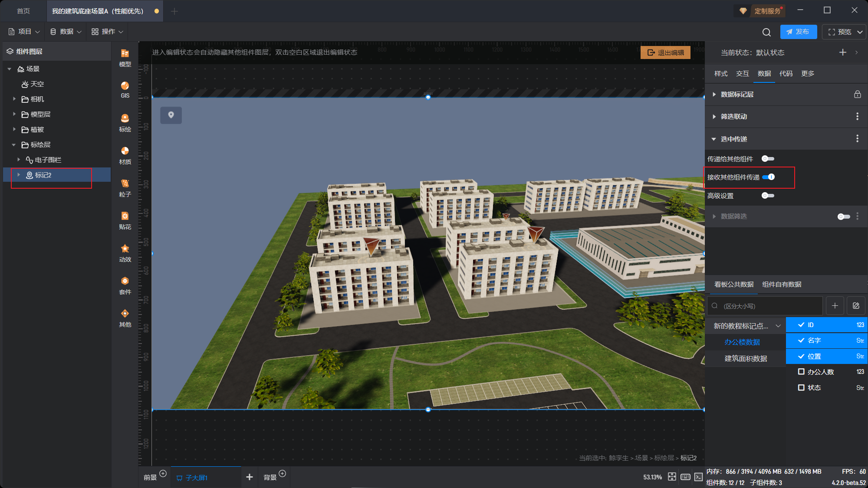Expand the 筛选联动 section
This screenshot has height=488, width=868.
point(714,116)
